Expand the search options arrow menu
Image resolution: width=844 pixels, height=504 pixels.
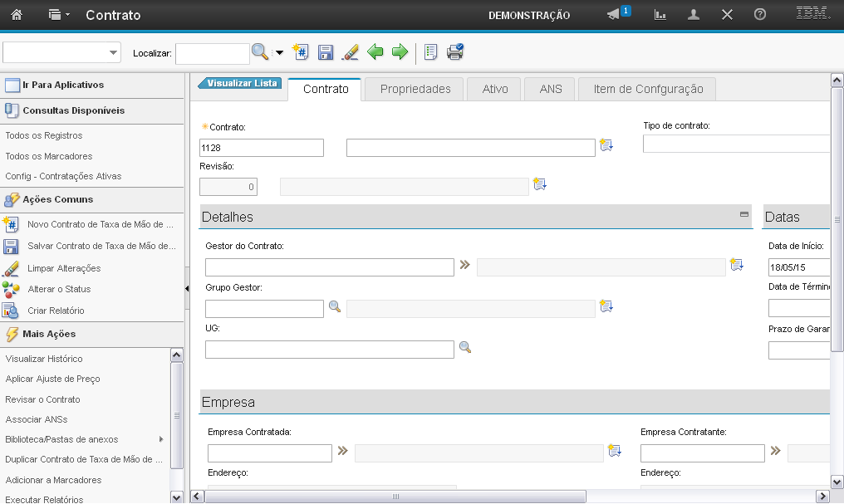[279, 53]
